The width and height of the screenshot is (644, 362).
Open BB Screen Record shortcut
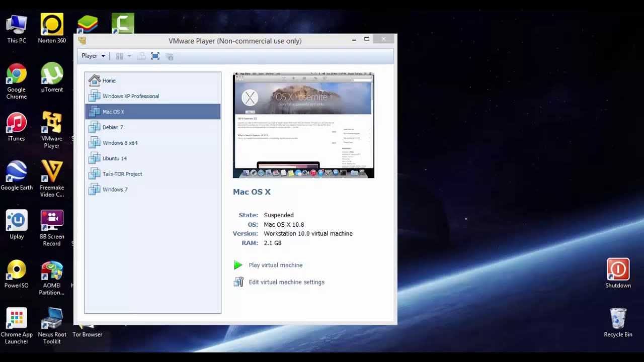click(52, 228)
